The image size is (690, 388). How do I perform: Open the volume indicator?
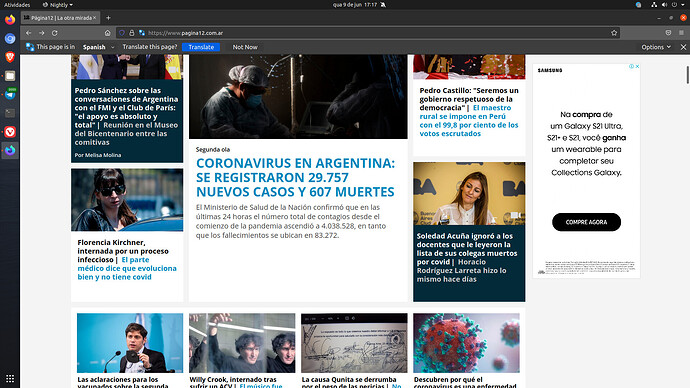pos(664,5)
